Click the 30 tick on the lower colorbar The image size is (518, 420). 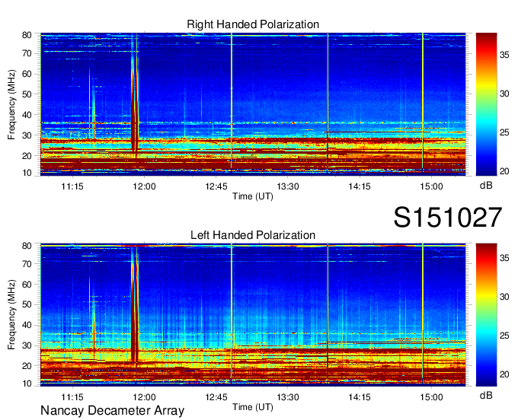pos(504,297)
